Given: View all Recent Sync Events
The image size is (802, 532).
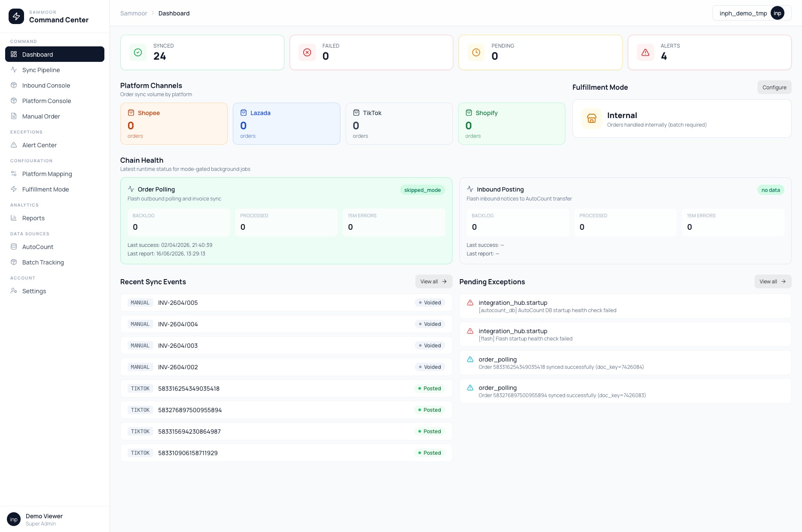Looking at the screenshot, I should [433, 281].
